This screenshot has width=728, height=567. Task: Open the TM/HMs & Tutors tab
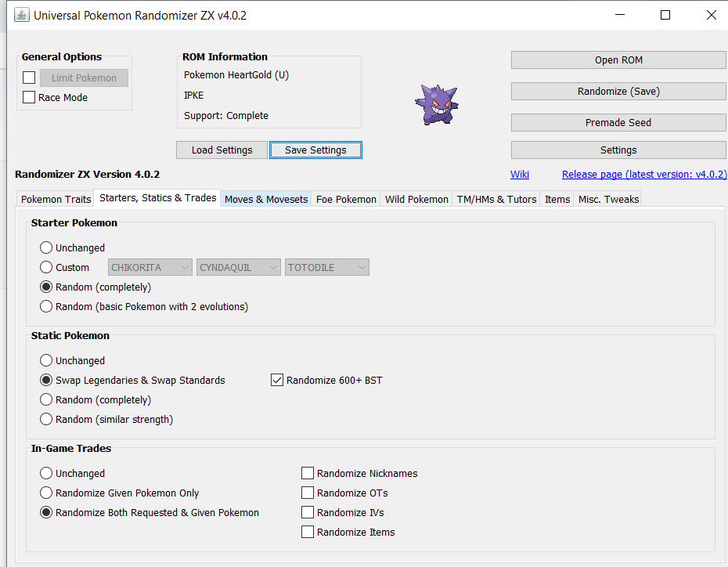click(496, 199)
